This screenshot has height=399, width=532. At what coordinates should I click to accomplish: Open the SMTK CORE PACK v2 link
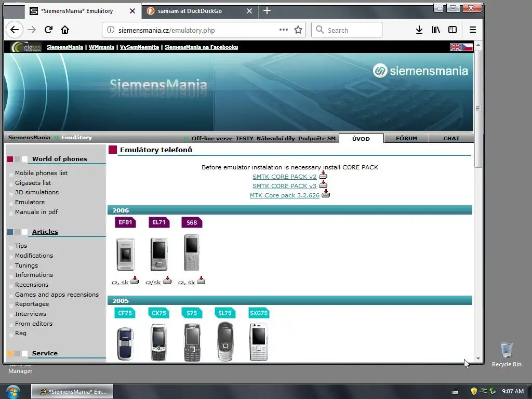click(x=284, y=177)
